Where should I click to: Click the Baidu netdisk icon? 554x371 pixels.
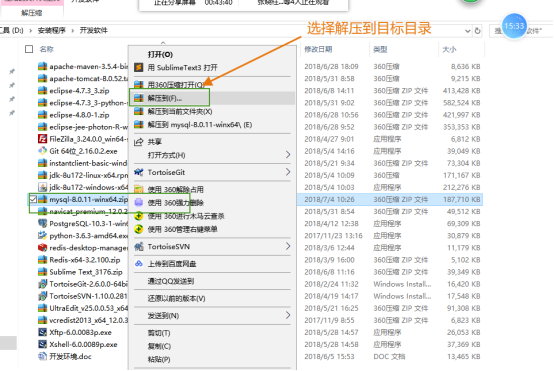138,264
